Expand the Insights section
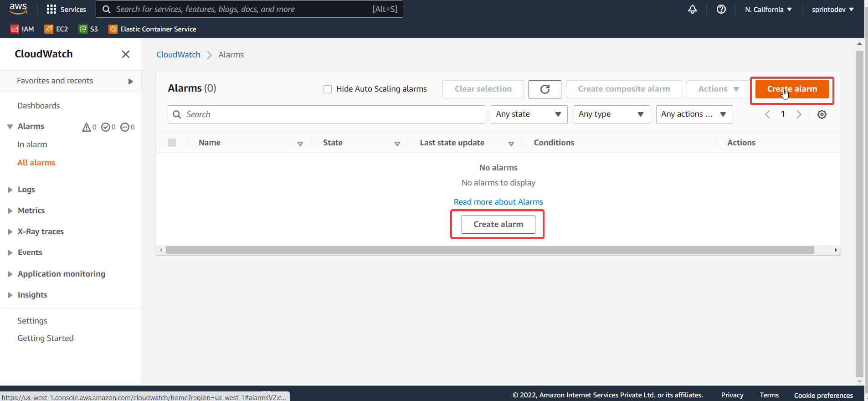The image size is (868, 401). tap(10, 295)
